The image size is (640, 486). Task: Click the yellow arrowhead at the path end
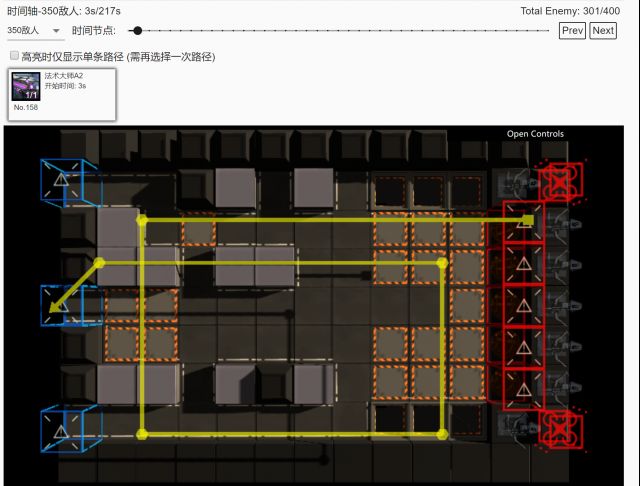(x=54, y=311)
